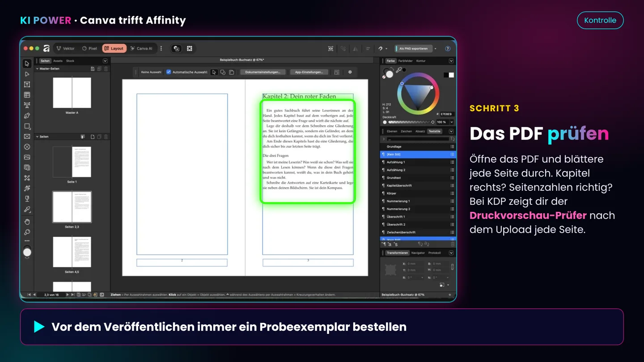Screen dimensions: 644x362
Task: Select the Zoom magnifier tool
Action: 27,232
